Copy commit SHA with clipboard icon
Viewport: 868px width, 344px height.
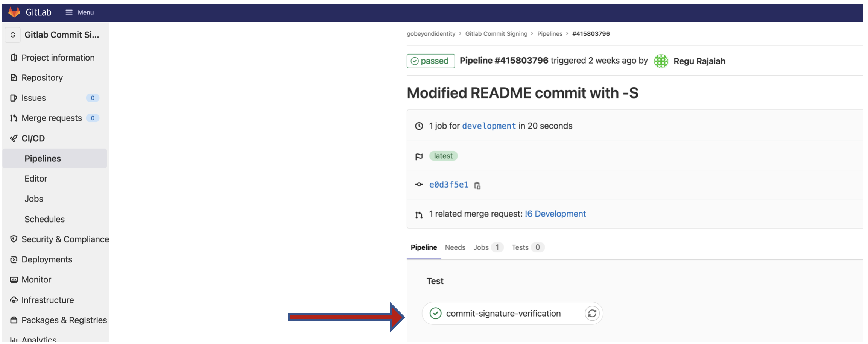pos(477,185)
